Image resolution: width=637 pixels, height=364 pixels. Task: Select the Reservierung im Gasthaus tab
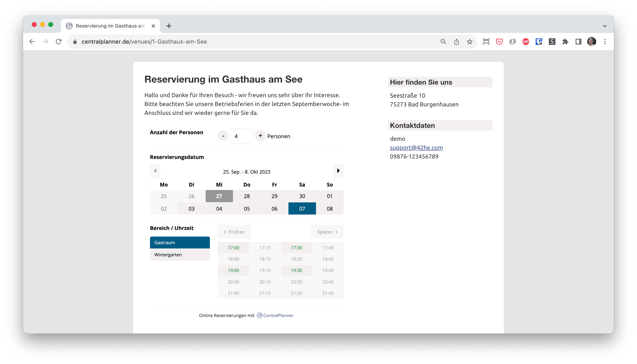[x=110, y=26]
